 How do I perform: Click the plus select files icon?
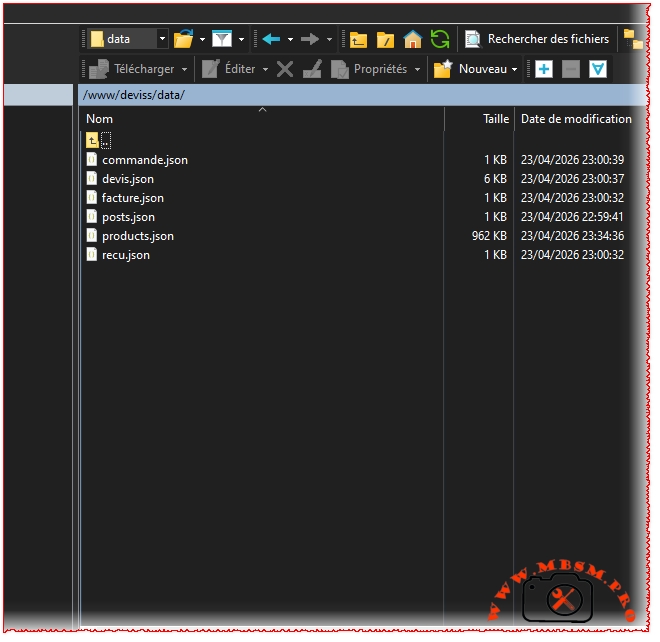(x=544, y=69)
